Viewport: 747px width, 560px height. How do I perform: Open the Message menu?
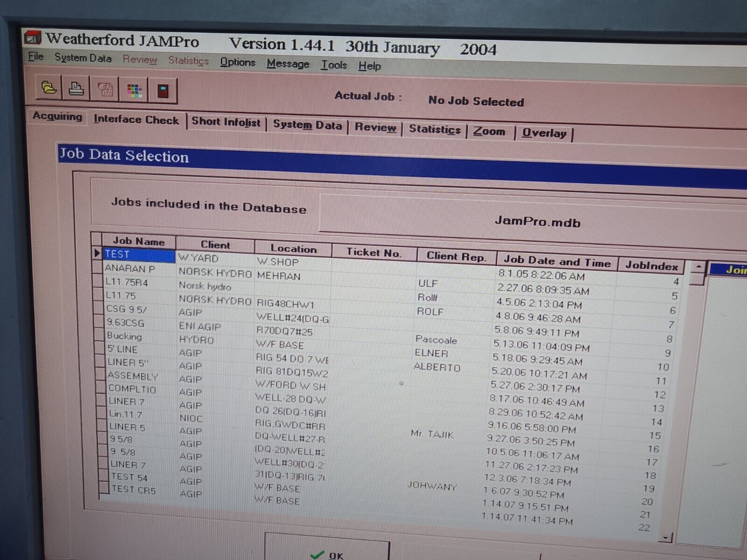288,64
